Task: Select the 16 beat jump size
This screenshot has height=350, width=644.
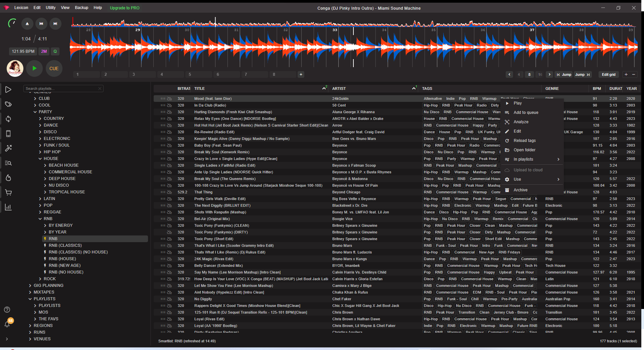Action: 540,74
